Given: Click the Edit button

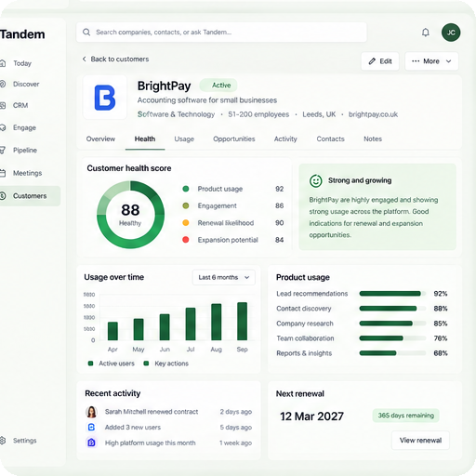Looking at the screenshot, I should pos(380,61).
